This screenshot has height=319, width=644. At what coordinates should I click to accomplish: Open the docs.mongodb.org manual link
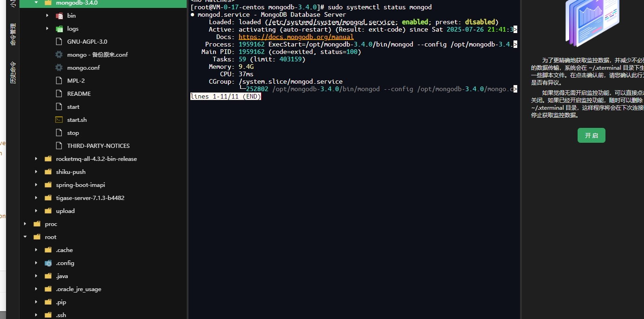click(x=296, y=37)
